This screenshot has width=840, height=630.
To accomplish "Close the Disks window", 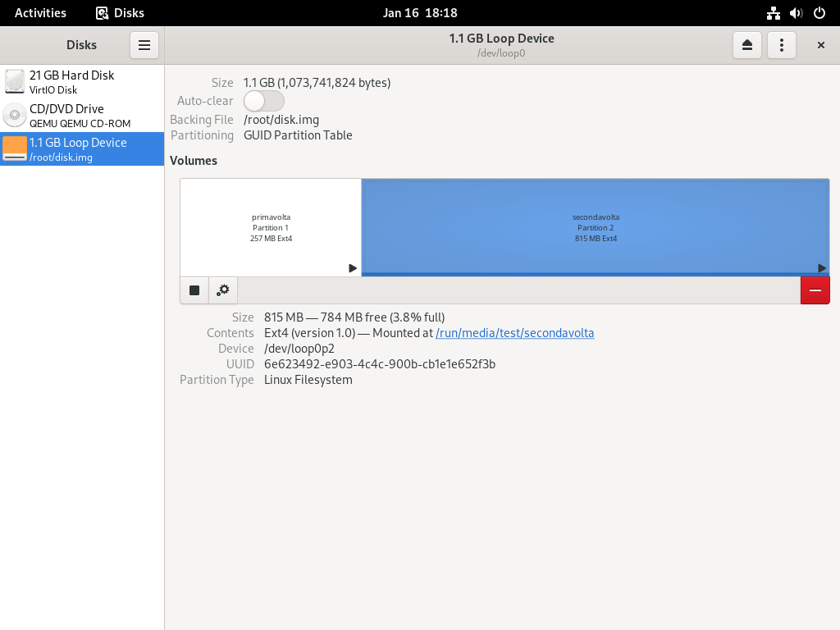I will 820,45.
